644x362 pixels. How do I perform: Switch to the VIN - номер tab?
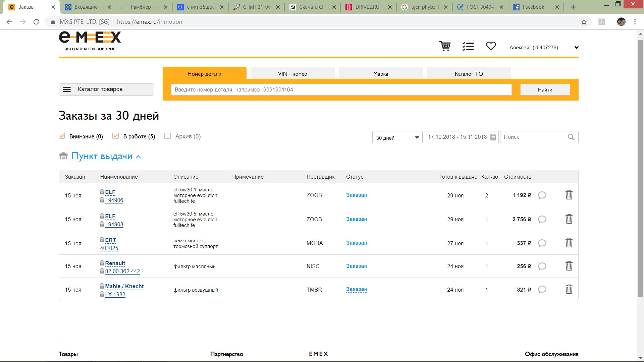(x=292, y=74)
